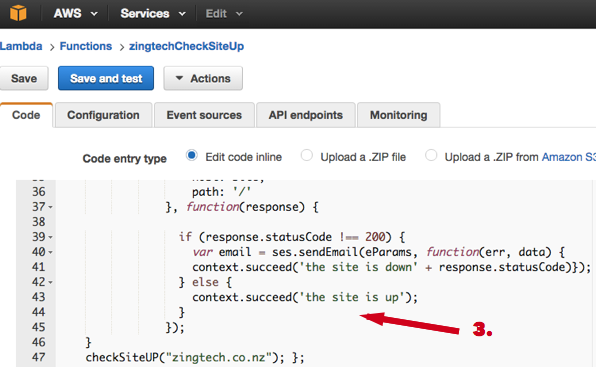The height and width of the screenshot is (367, 596).
Task: Switch to the Configuration tab
Action: [103, 115]
